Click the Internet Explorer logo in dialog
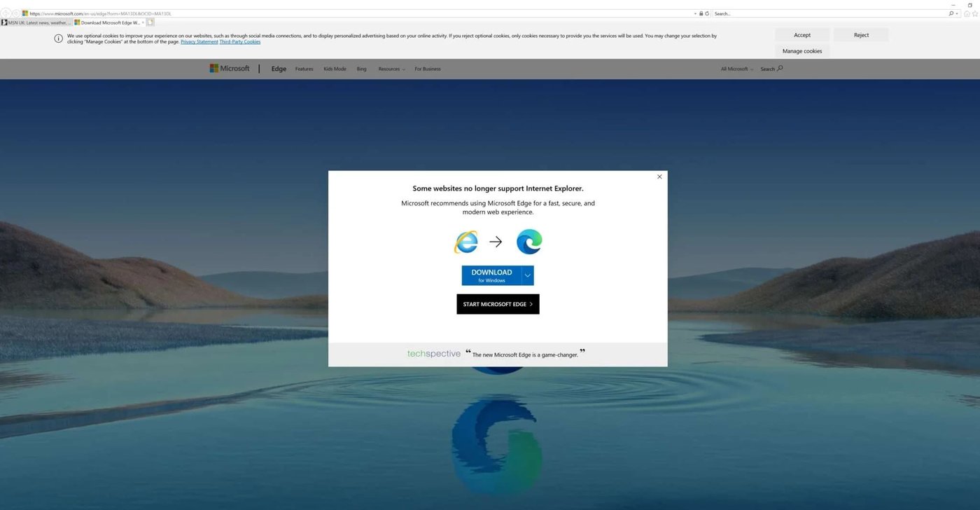This screenshot has height=510, width=980. coord(465,242)
